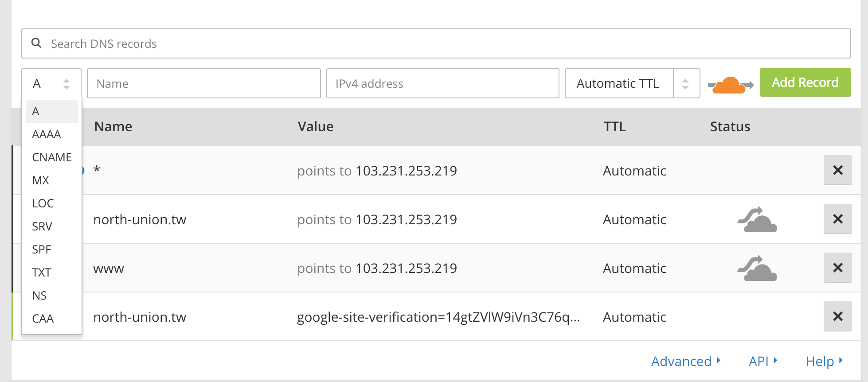Focus the IPv4 address input field
This screenshot has height=382, width=868.
(x=442, y=83)
